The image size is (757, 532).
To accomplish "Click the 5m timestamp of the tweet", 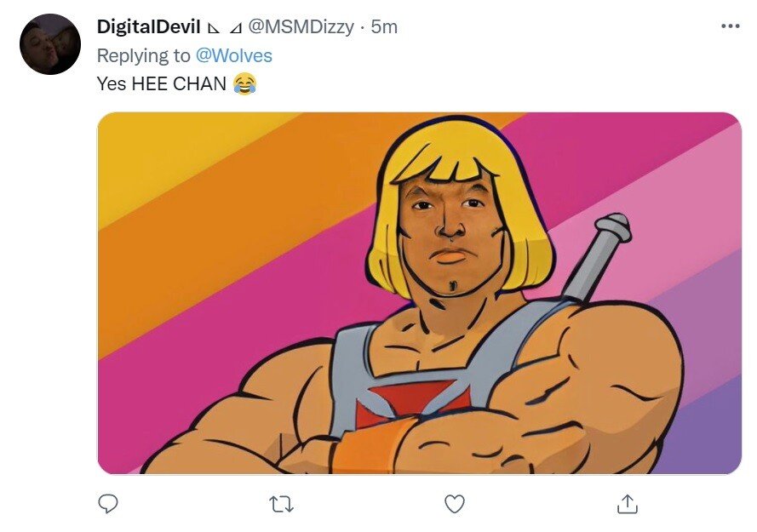I will click(384, 27).
